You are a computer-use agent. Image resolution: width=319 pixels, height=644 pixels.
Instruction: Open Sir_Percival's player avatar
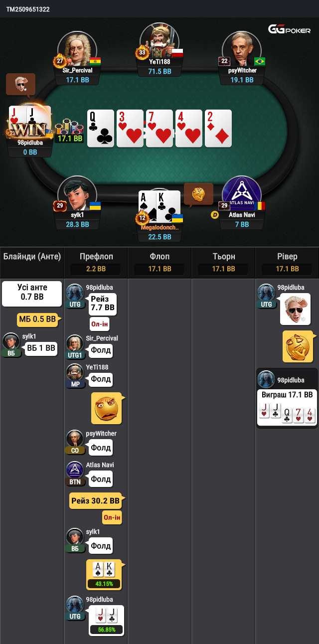coord(77,49)
